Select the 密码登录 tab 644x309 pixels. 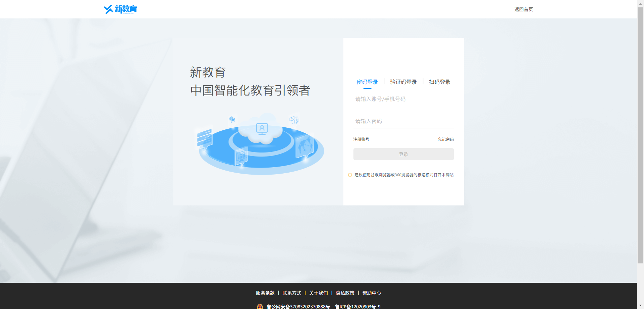(x=367, y=82)
